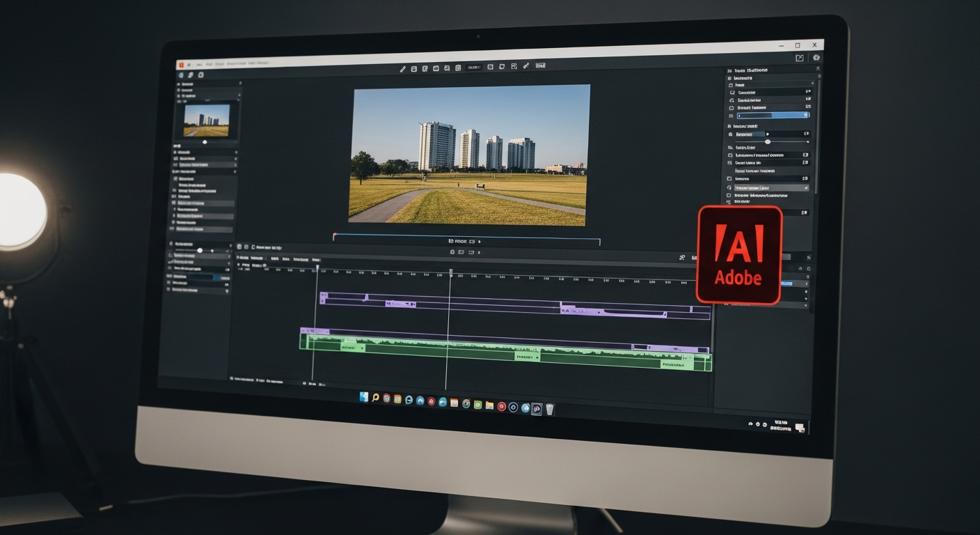980x535 pixels.
Task: Click the orange app icon in title bar
Action: coord(180,64)
